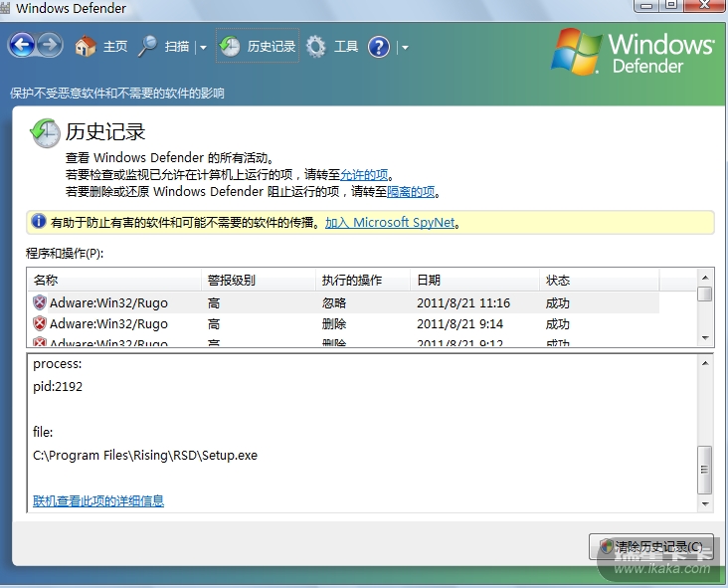Image resolution: width=728 pixels, height=588 pixels.
Task: Select Adware:Win32/Rugo row dated 11:16
Action: [343, 302]
